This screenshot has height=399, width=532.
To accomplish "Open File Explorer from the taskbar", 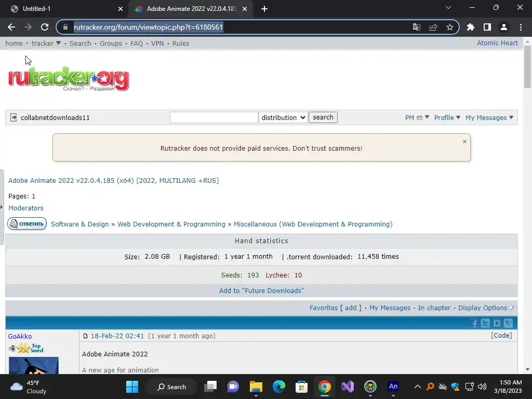I will click(256, 387).
